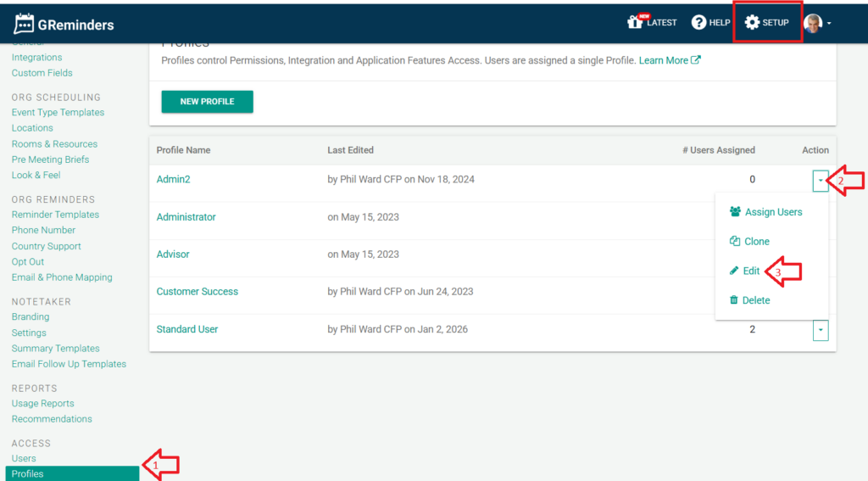Open the Latest gift icon

(635, 22)
